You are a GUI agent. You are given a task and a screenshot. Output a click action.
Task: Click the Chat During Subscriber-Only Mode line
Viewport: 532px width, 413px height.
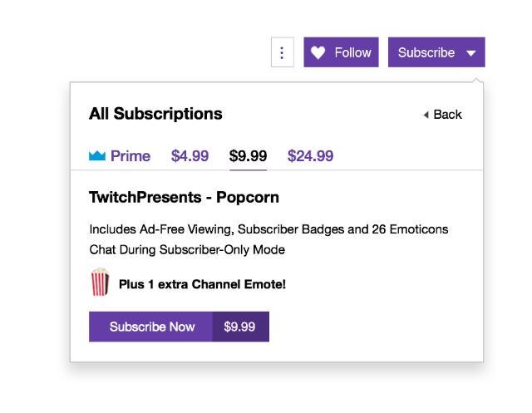pyautogui.click(x=187, y=249)
